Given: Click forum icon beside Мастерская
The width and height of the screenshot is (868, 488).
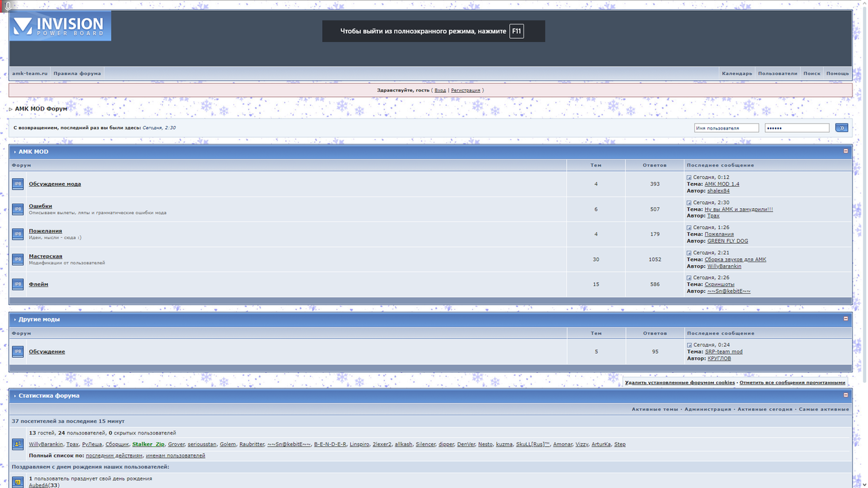Looking at the screenshot, I should (18, 259).
